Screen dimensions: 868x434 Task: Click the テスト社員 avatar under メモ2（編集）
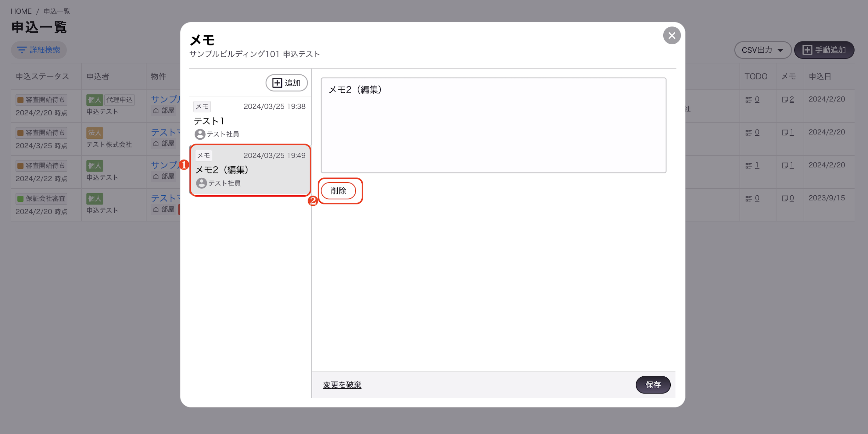point(202,183)
